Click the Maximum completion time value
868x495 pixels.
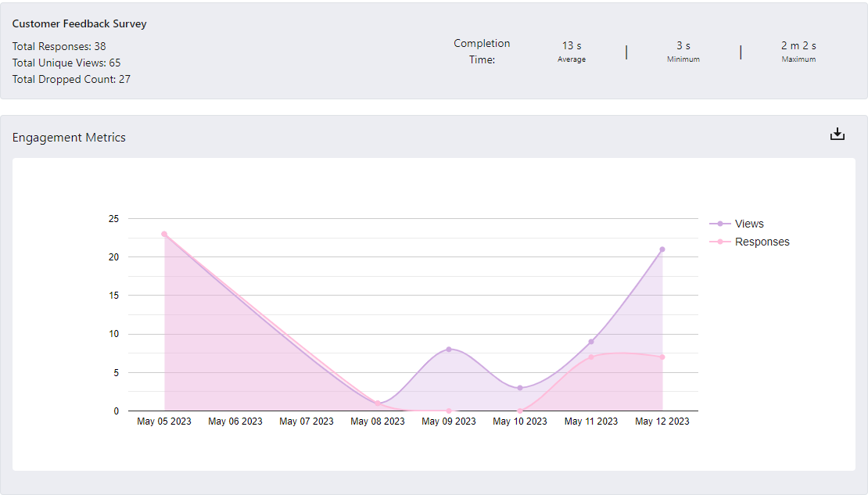click(x=798, y=46)
